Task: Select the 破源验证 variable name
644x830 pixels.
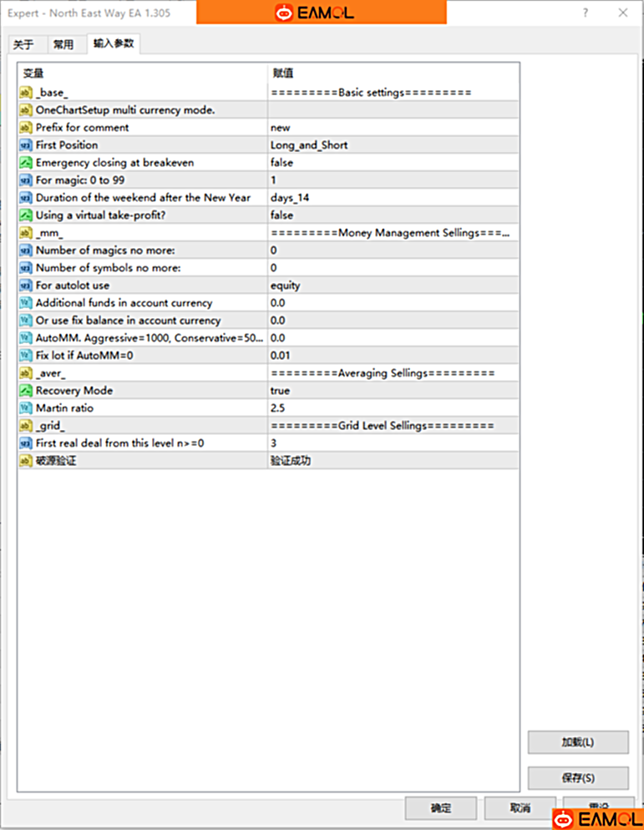Action: point(56,461)
